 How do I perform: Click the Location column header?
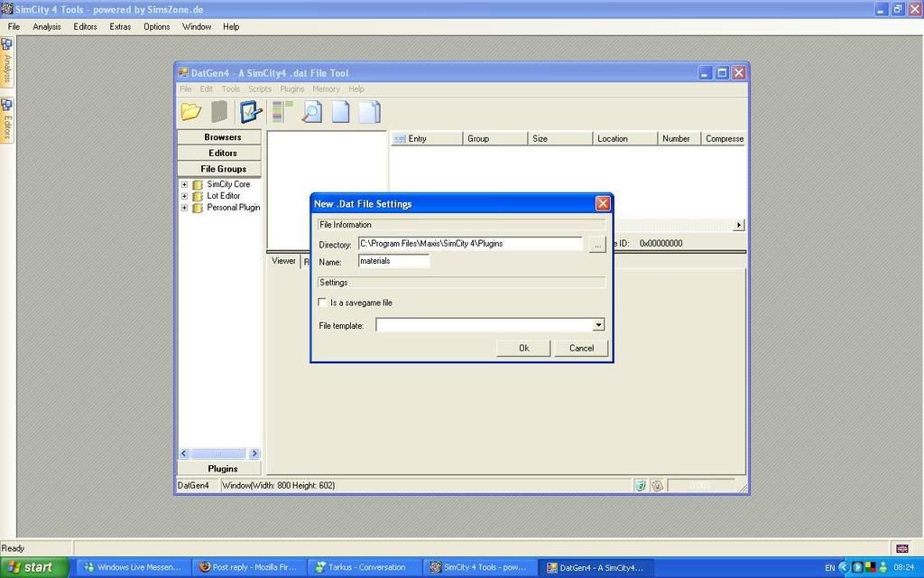pos(625,138)
